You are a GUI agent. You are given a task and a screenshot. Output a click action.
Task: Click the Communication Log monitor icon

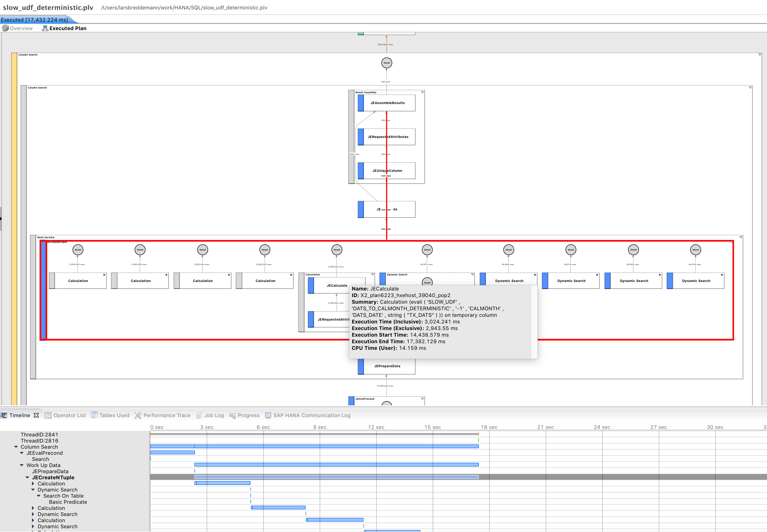(268, 415)
